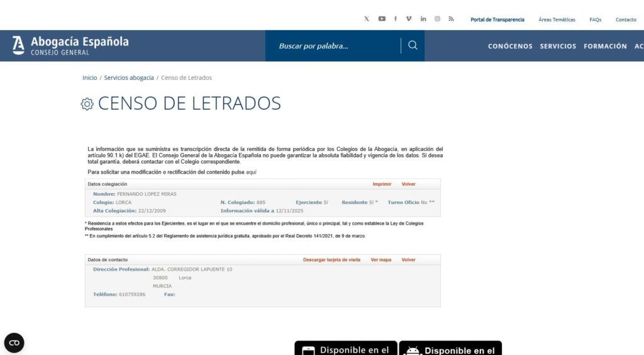644x355 pixels.
Task: Go to Portal de Transparencia
Action: click(x=497, y=20)
